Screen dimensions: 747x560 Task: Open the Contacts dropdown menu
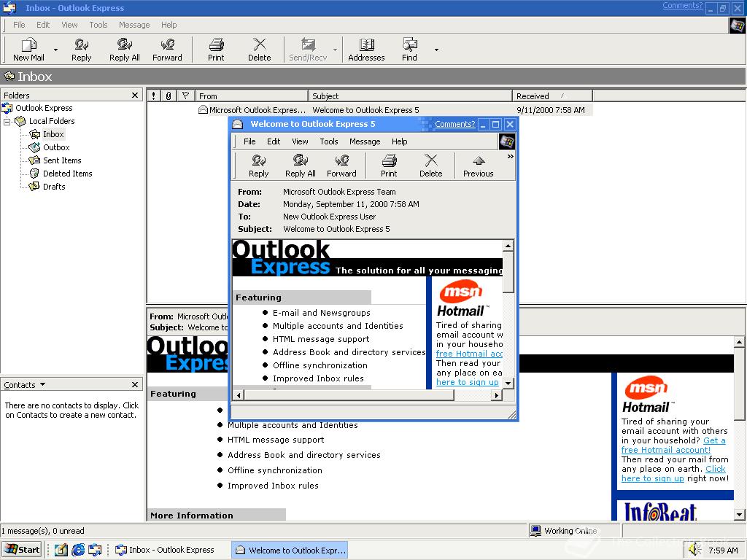click(26, 385)
